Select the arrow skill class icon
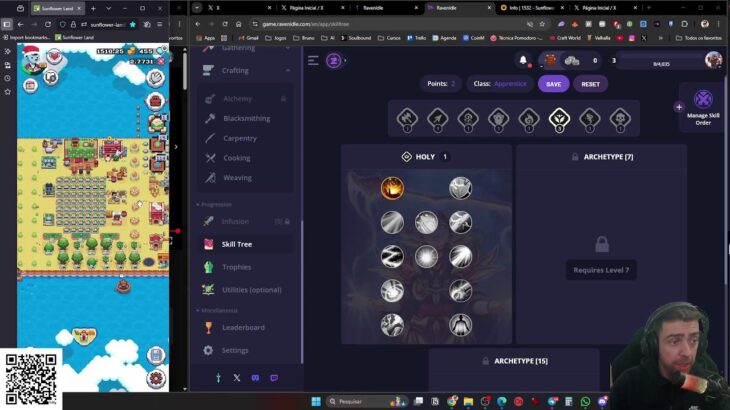730x410 pixels. tap(438, 118)
